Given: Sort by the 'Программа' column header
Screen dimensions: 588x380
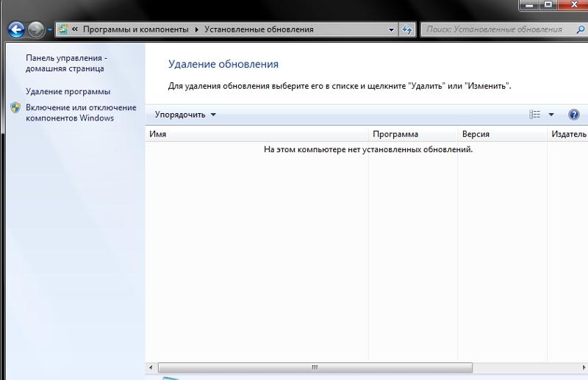Looking at the screenshot, I should [x=413, y=134].
